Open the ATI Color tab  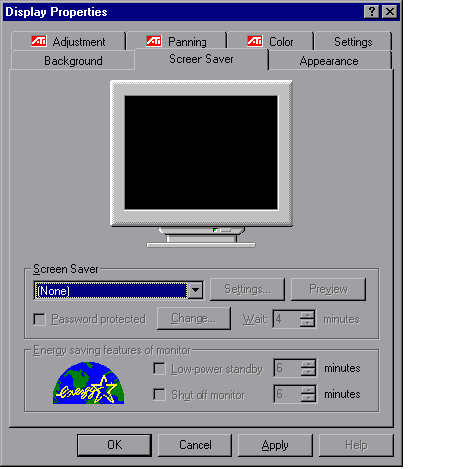[x=270, y=41]
